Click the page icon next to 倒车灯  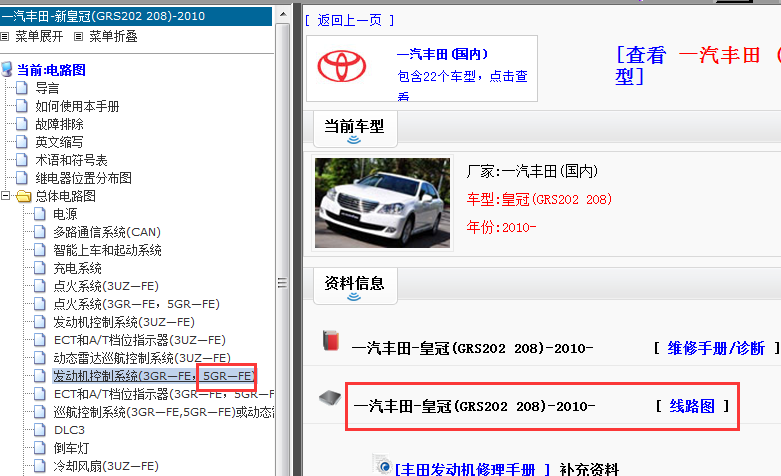(x=39, y=448)
